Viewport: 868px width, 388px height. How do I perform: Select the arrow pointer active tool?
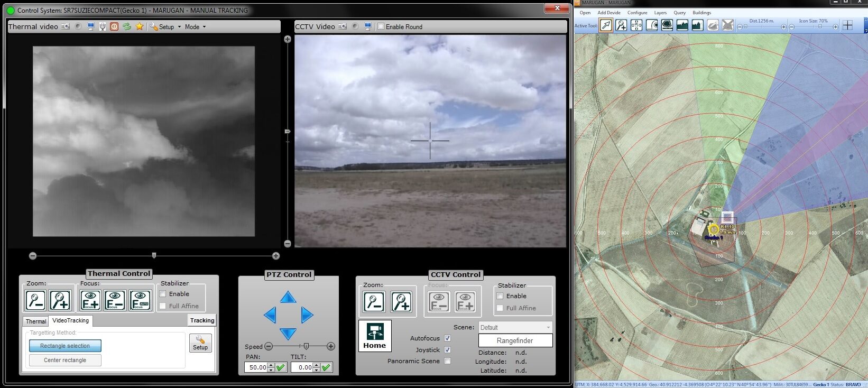pos(606,25)
